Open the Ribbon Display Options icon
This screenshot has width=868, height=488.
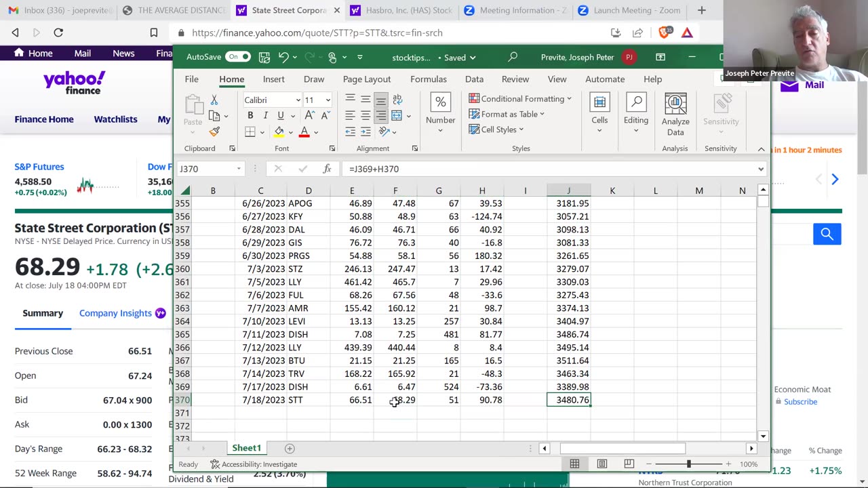point(660,57)
